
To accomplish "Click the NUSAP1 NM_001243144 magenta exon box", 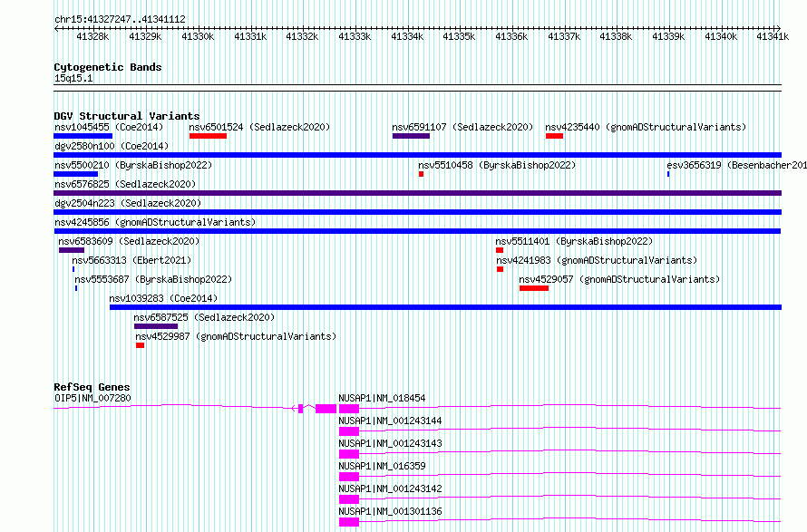I will point(349,431).
